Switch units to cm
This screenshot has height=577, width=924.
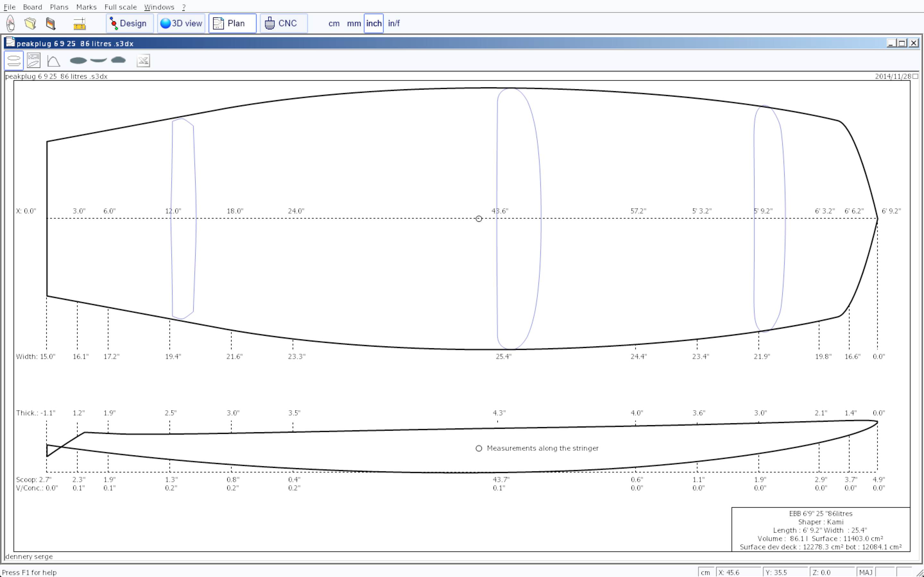tap(334, 23)
